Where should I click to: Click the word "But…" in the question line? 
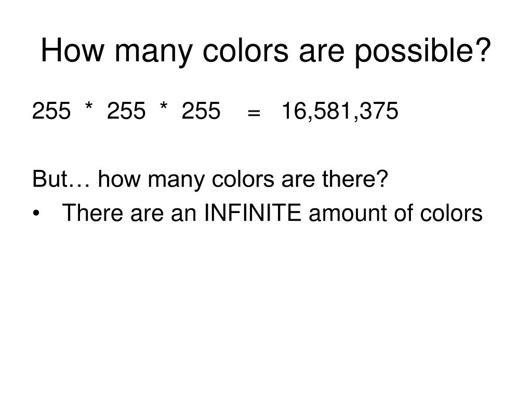pyautogui.click(x=61, y=179)
